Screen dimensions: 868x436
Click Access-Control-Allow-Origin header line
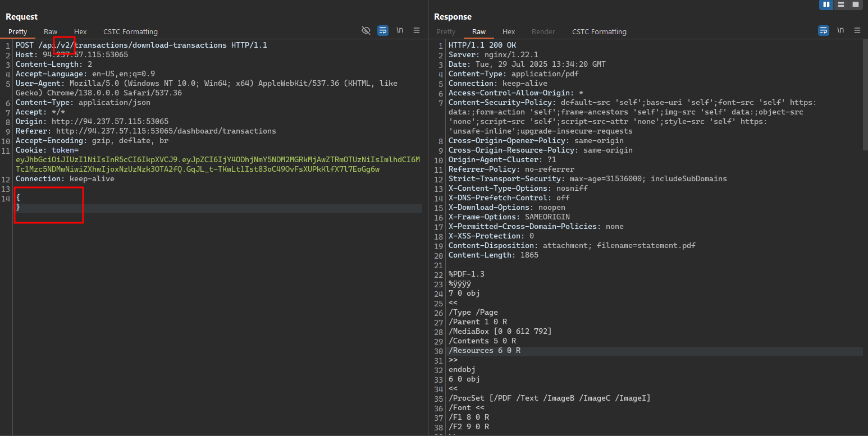point(516,93)
